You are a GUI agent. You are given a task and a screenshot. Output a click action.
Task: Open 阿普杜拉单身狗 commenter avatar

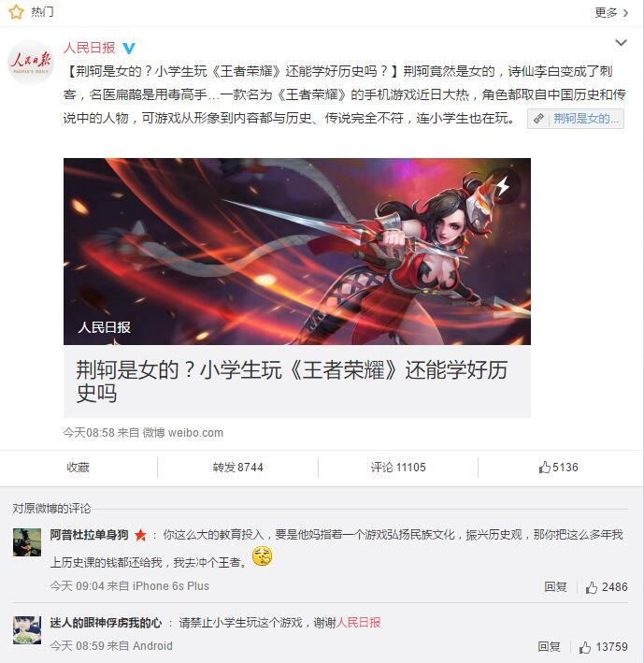27,542
